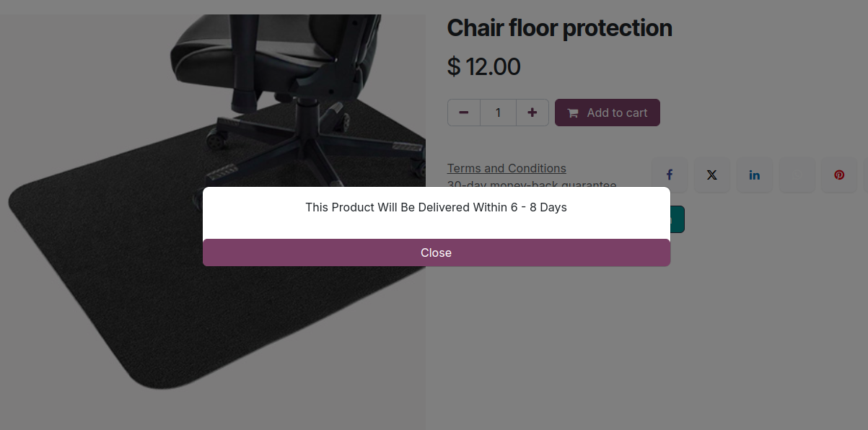Image resolution: width=868 pixels, height=430 pixels.
Task: Click the $ 12.00 price text
Action: 483,67
